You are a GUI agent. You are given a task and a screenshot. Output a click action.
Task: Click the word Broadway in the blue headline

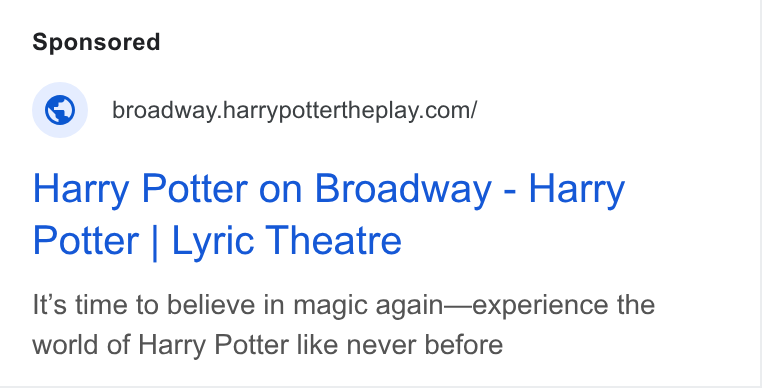click(403, 189)
